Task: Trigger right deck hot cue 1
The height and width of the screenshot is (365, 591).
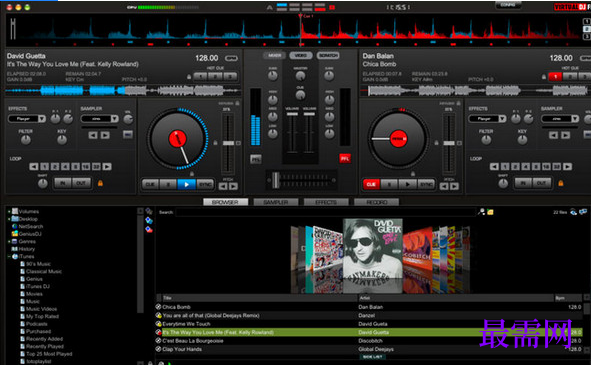Action: tap(555, 77)
